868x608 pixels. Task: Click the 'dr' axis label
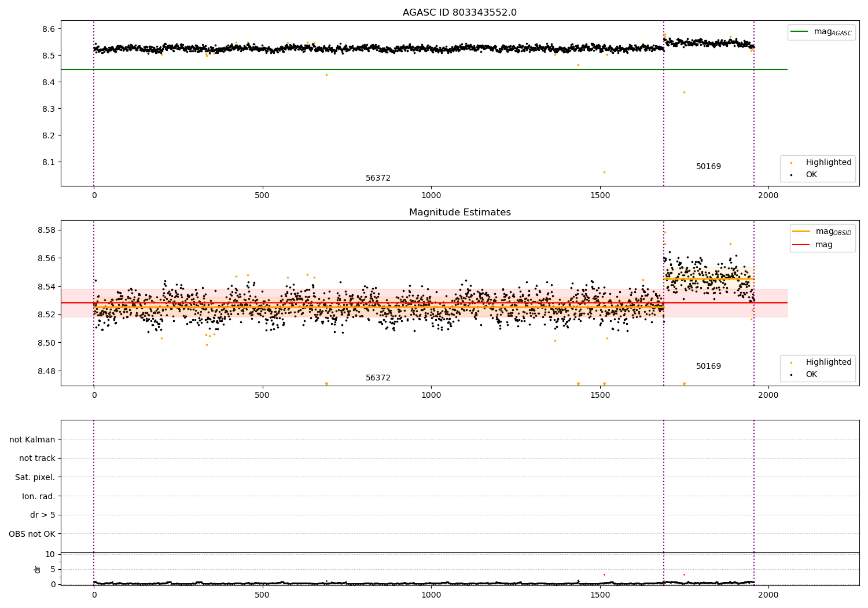pos(38,569)
